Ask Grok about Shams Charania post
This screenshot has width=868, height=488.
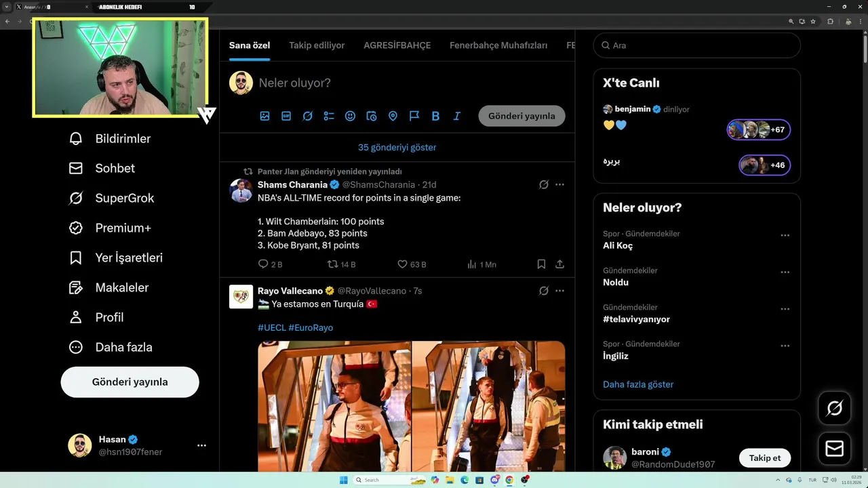coord(543,184)
